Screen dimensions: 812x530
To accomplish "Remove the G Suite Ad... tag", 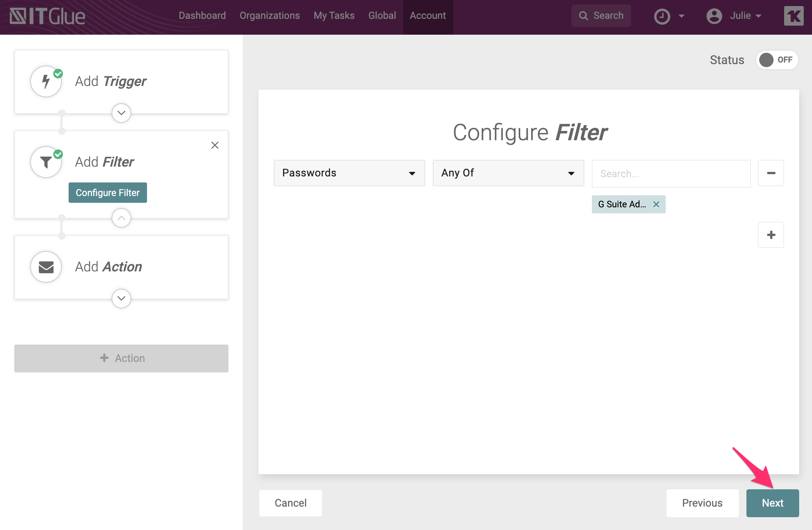I will [656, 204].
